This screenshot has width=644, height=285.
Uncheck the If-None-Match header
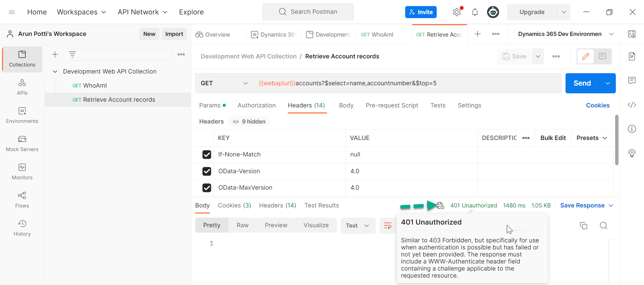click(x=207, y=154)
